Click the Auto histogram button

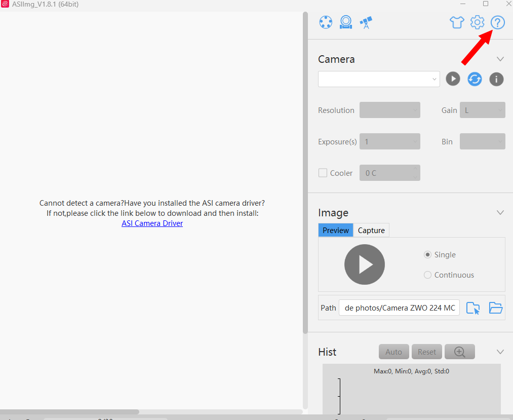[393, 352]
